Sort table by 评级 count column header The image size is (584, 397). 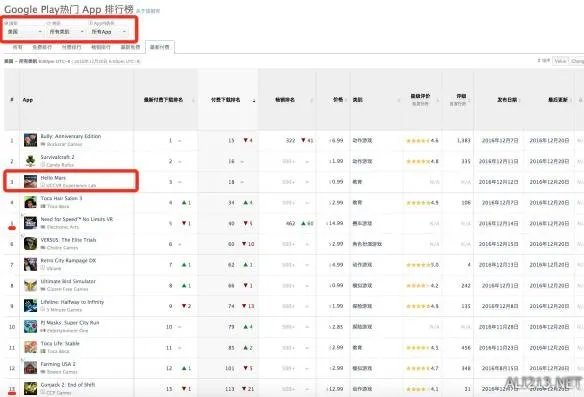(461, 96)
